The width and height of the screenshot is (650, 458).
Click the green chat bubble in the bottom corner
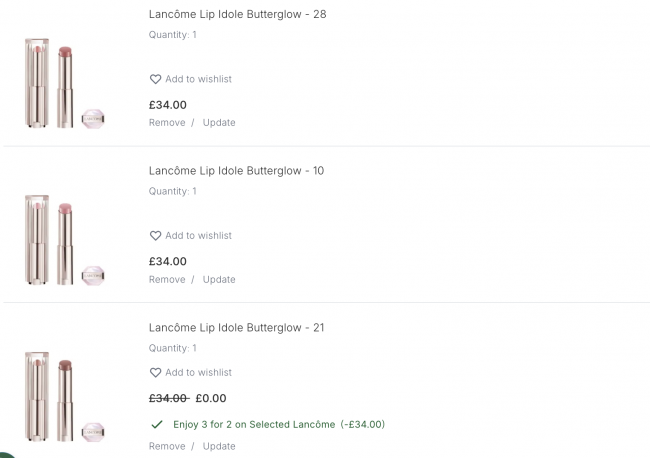(7, 455)
